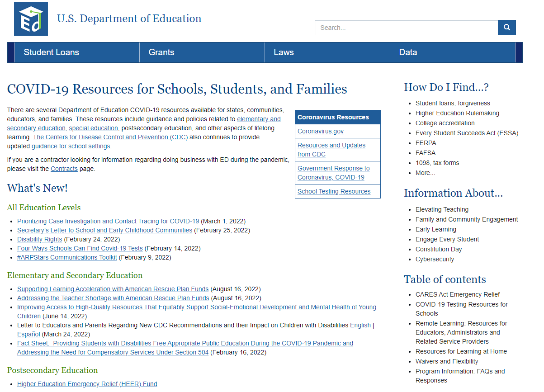Click the Table of contents heading

point(445,279)
